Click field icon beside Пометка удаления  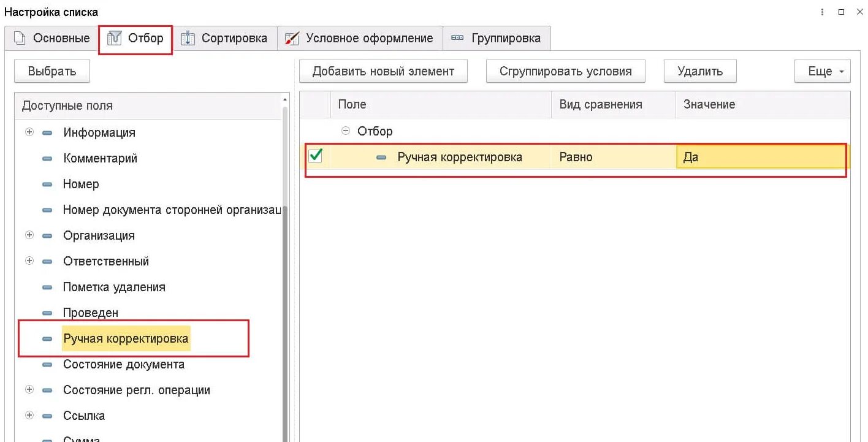[x=47, y=288]
